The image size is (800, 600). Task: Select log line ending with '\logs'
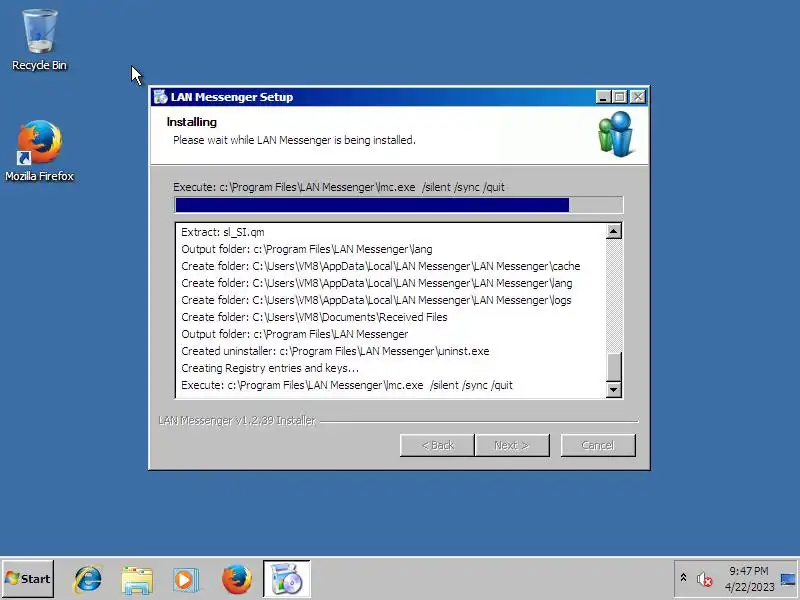point(376,300)
